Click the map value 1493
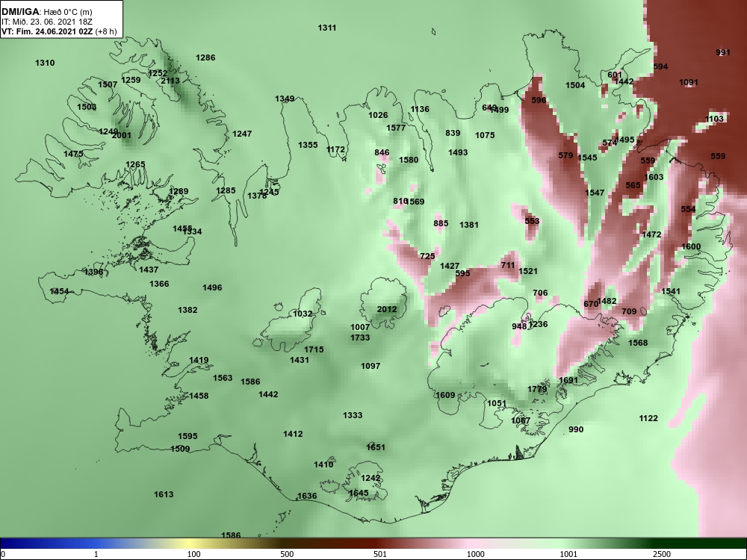Viewport: 747px width, 560px height. pos(458,152)
